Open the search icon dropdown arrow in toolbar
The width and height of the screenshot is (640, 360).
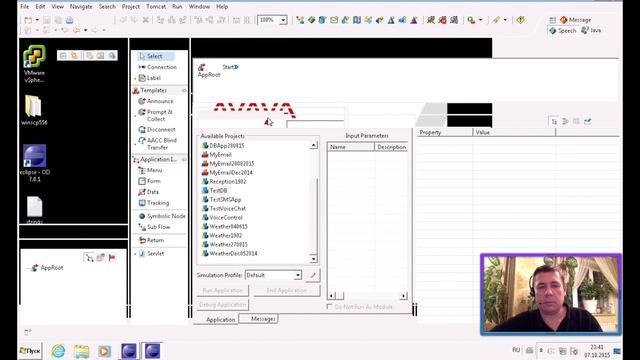pyautogui.click(x=480, y=20)
